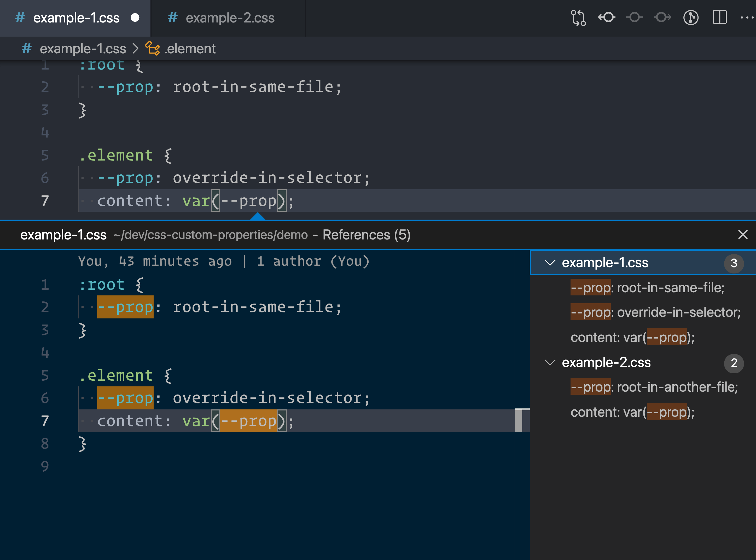Screen dimensions: 756x560
Task: Open the compare changes icon in toolbar
Action: (x=578, y=18)
